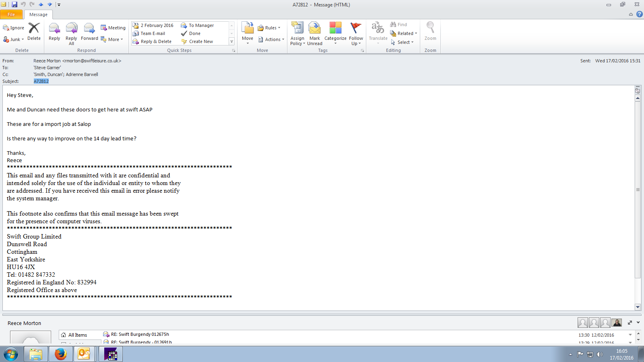644x362 pixels.
Task: Open the 'RE: Swift Burgendy 012675h' item
Action: [x=140, y=334]
